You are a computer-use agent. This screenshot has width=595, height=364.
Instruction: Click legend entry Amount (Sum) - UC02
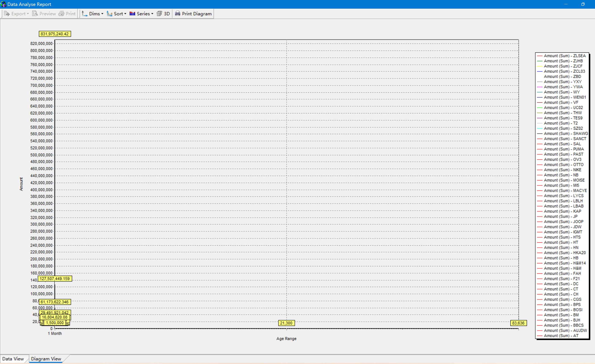pos(560,108)
